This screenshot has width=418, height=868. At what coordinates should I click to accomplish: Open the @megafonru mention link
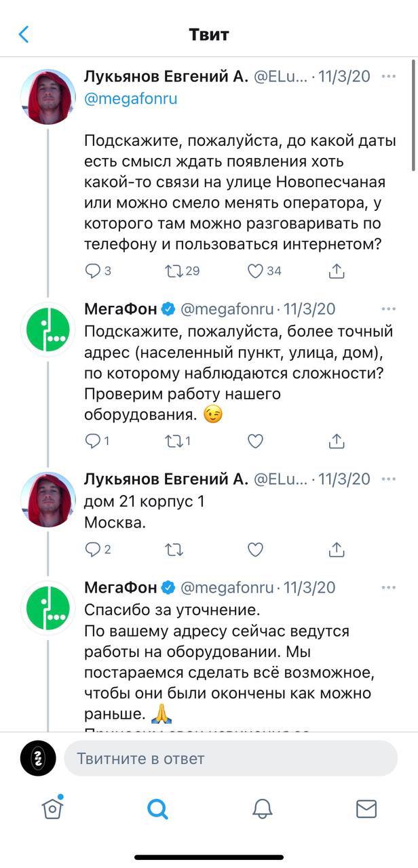(131, 99)
